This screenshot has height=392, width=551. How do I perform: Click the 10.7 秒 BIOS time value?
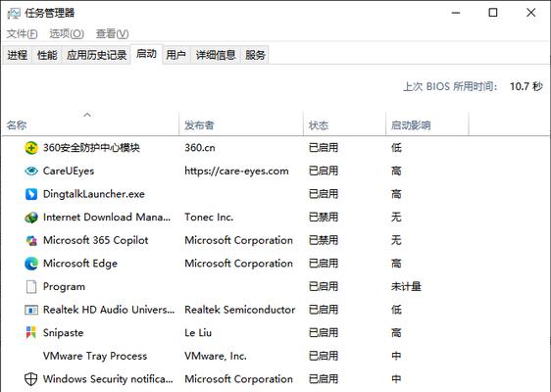[526, 86]
